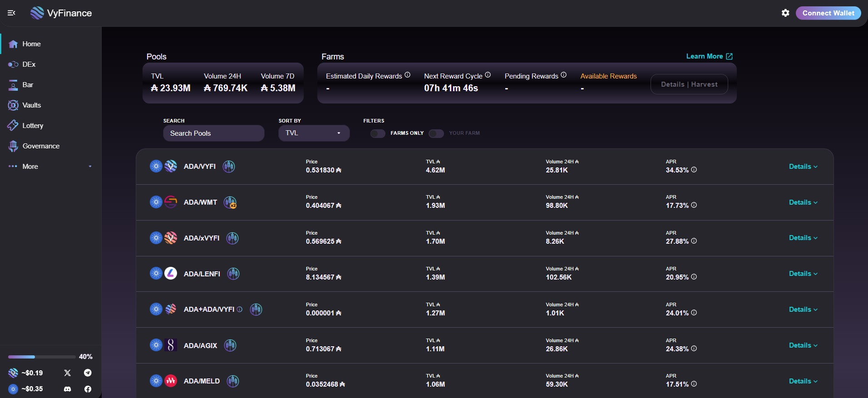Click the VyFinance logo
The height and width of the screenshot is (398, 868).
pos(61,13)
